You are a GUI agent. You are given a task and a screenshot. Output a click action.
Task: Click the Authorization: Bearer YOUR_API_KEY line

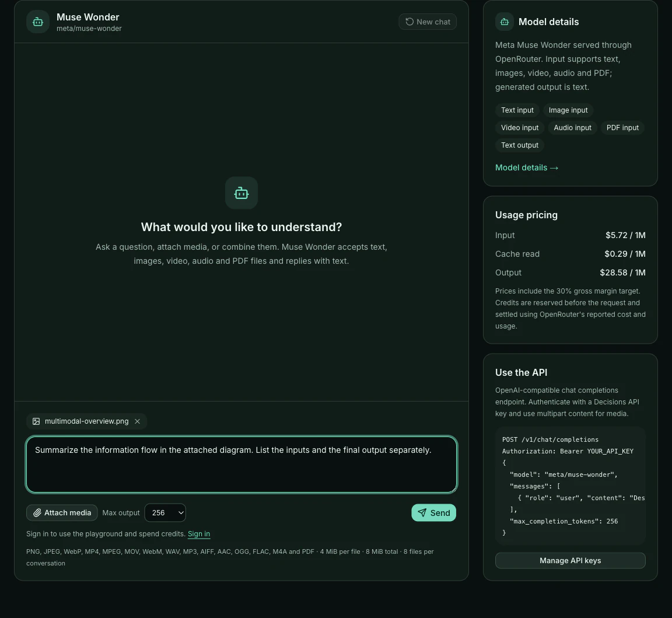(568, 451)
